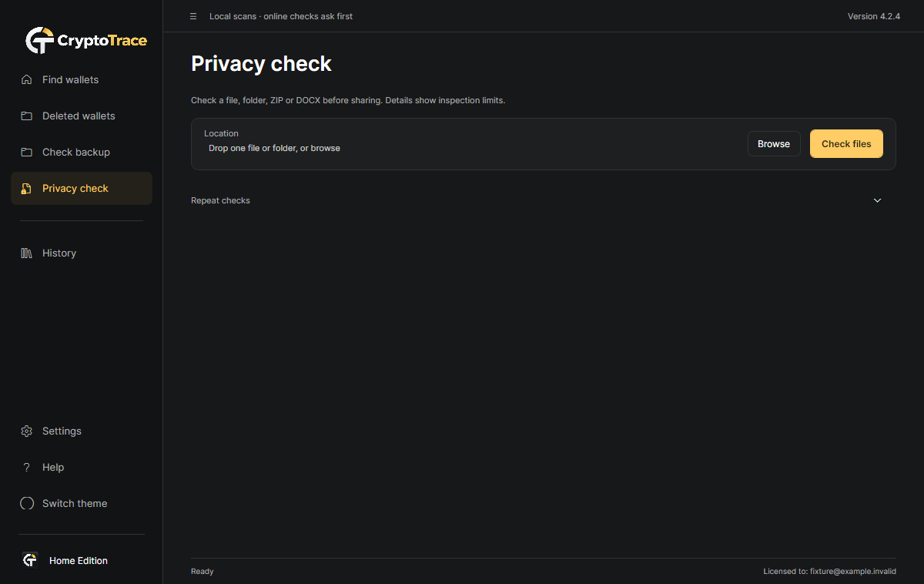Click the Deleted wallets folder icon

coord(27,116)
